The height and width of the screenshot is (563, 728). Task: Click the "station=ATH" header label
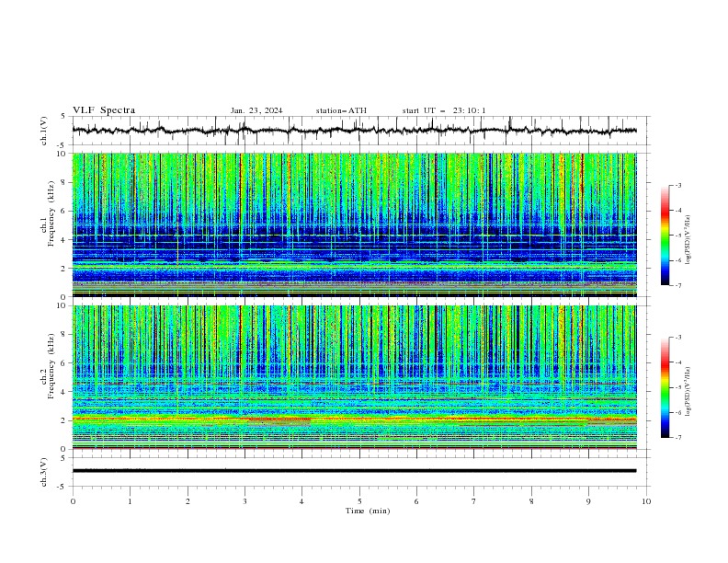(x=341, y=110)
